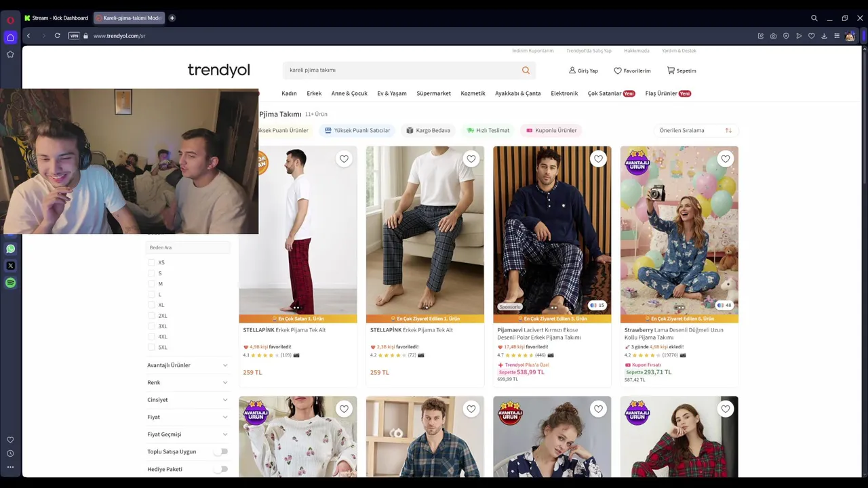
Task: Expand the Fiyat filter section
Action: click(188, 417)
